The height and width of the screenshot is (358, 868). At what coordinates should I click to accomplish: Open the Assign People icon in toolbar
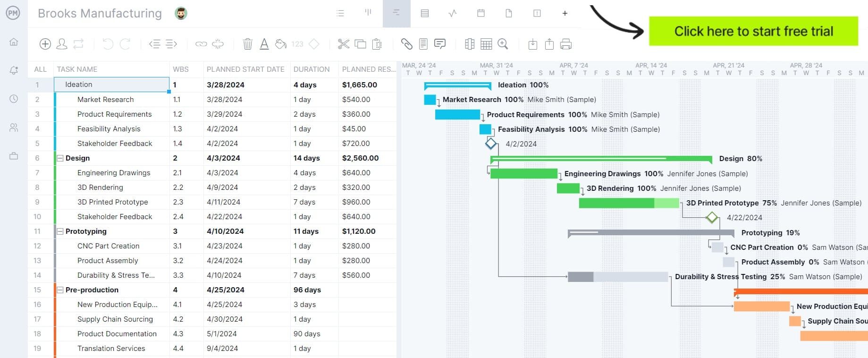[62, 44]
